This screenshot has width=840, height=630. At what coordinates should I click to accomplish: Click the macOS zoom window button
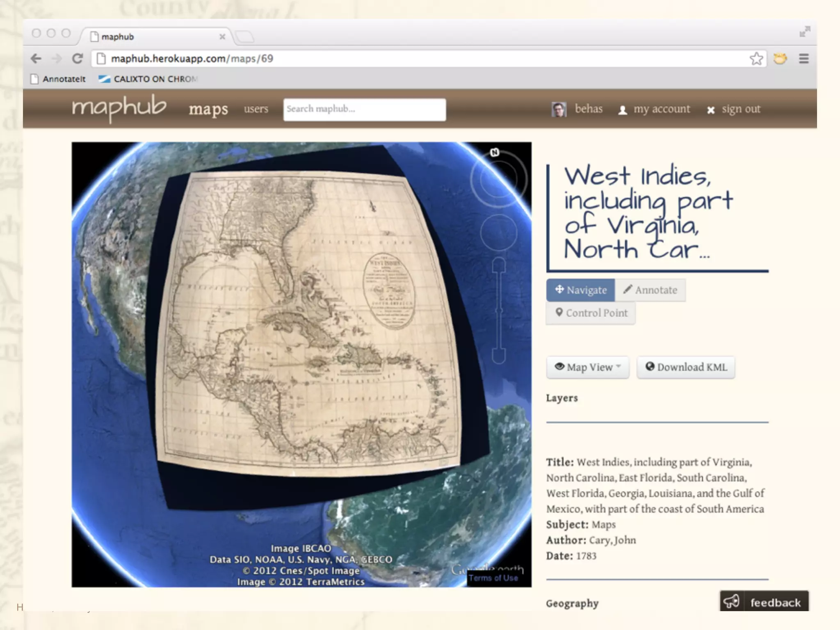(x=66, y=33)
